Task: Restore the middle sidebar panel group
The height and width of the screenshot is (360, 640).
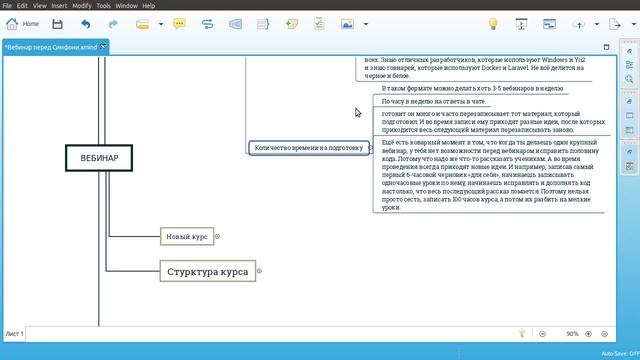Action: pyautogui.click(x=629, y=101)
